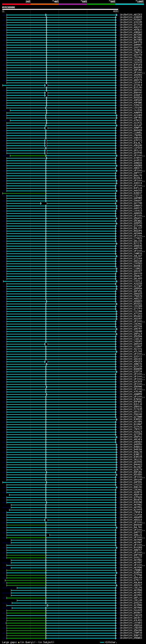The height and width of the screenshot is (644, 146).
Task: Click the query name AV638806
Action: click(x=8, y=8)
